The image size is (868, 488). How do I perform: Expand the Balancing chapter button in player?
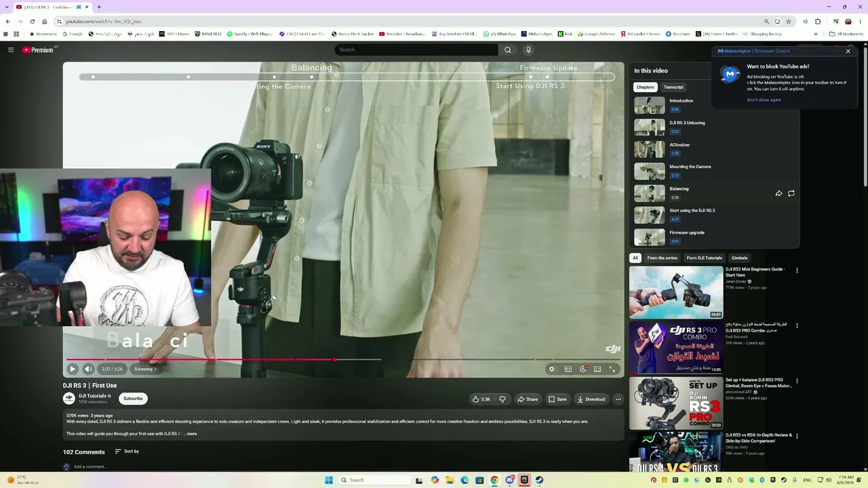click(145, 369)
